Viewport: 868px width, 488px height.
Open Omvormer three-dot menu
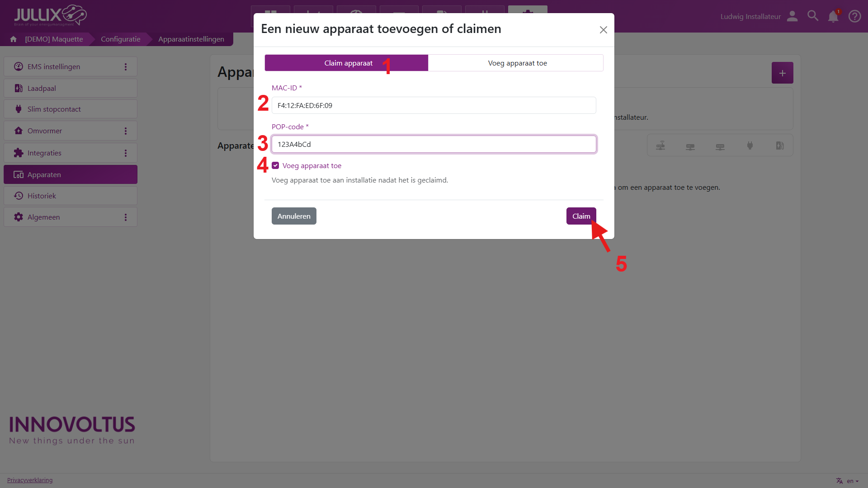click(x=126, y=131)
